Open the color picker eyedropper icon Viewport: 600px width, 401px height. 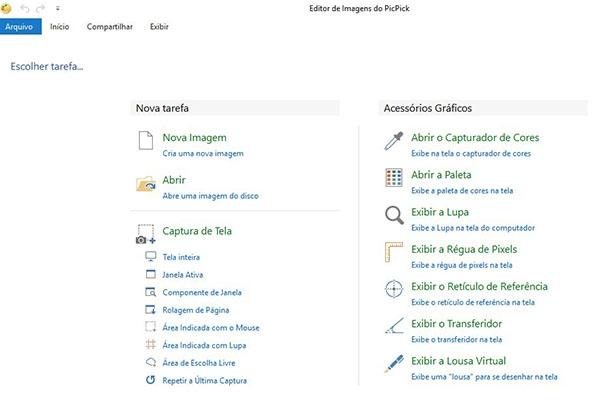[394, 141]
